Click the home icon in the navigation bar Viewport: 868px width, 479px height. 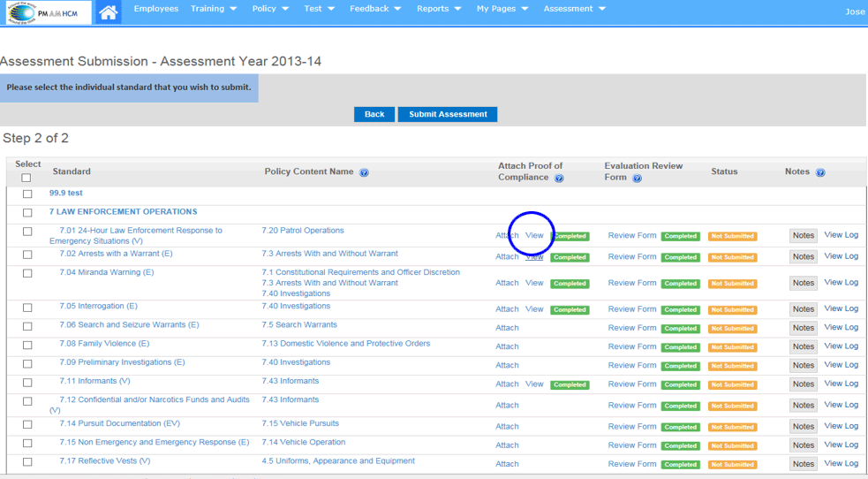tap(108, 12)
